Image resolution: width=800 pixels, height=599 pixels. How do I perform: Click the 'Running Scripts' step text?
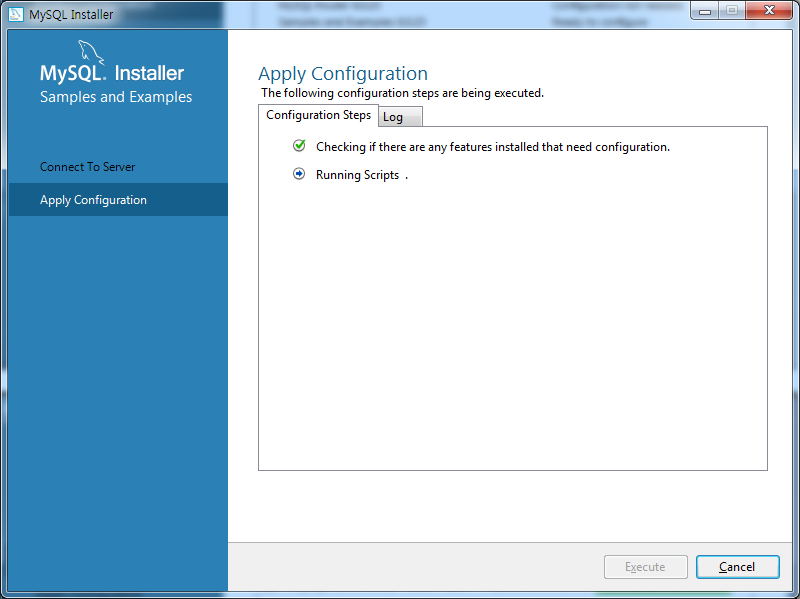coord(357,175)
